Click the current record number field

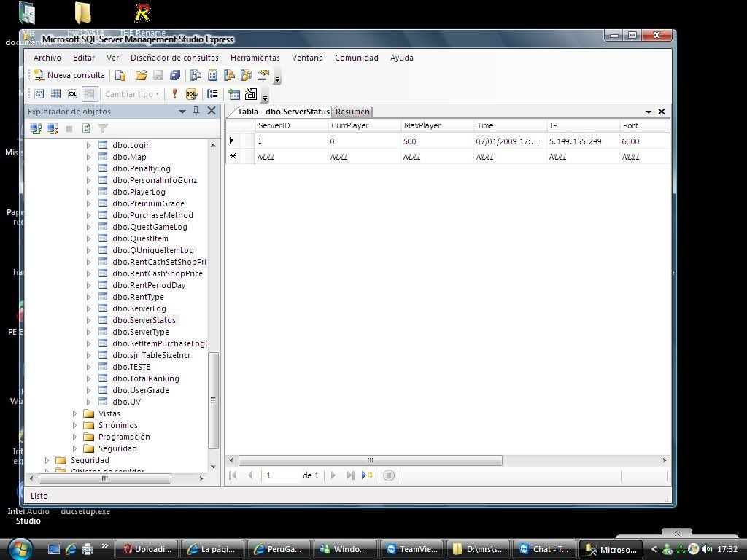pyautogui.click(x=281, y=475)
